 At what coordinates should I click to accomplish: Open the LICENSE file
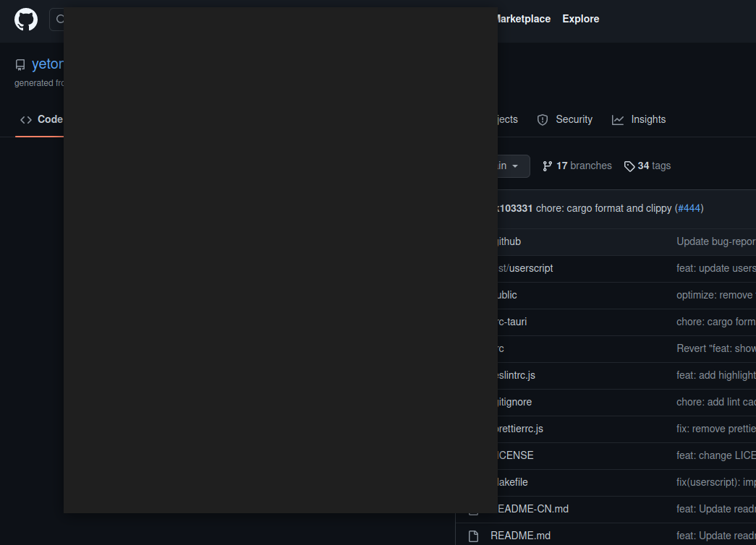point(514,455)
